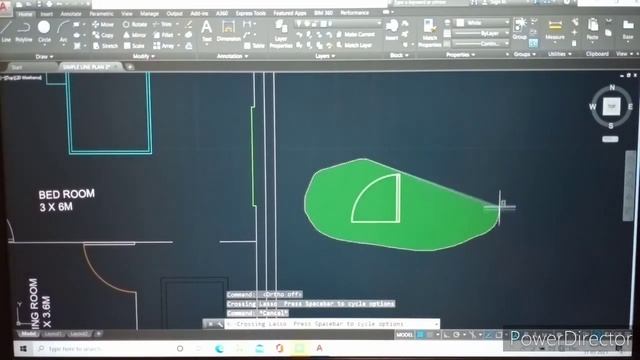This screenshot has height=360, width=640.
Task: Toggle MODEL space in status bar
Action: coord(404,335)
